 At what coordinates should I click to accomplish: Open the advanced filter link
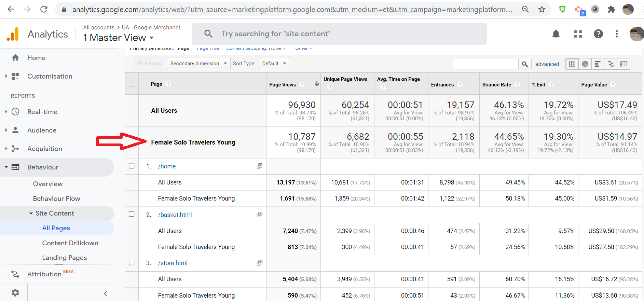(547, 64)
